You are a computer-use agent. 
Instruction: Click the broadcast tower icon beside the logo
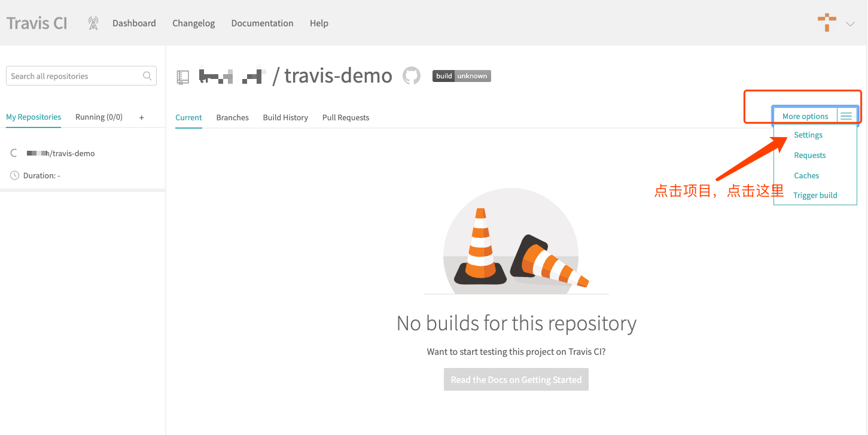click(93, 23)
